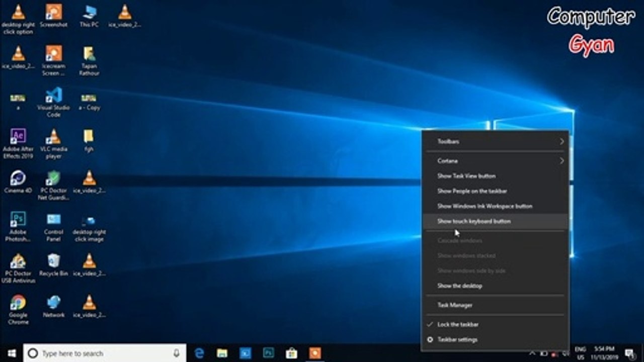
Task: Select the This PC desktop icon
Action: tap(89, 16)
